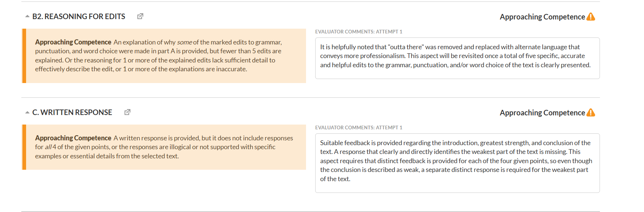Click pop-out icon beside C. Written Response
The width and height of the screenshot is (644, 212).
click(x=127, y=112)
